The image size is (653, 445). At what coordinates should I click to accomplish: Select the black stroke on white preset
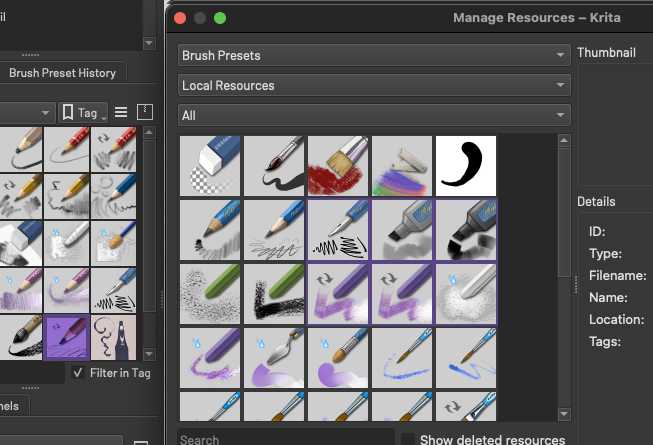click(466, 166)
